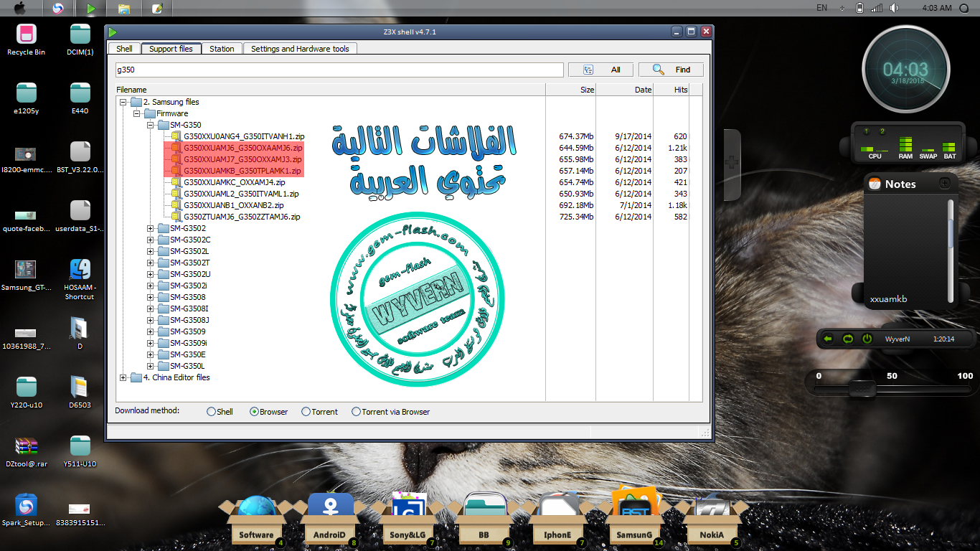980x551 pixels.
Task: Open the HOSAAM Shortcut desktop icon
Action: (80, 279)
